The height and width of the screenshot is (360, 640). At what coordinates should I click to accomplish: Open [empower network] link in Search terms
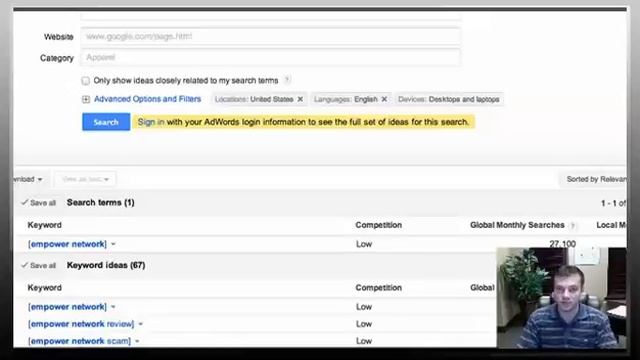[x=67, y=244]
